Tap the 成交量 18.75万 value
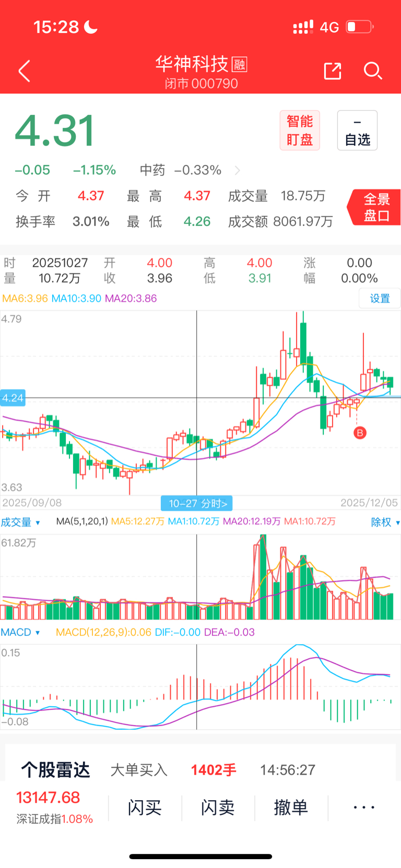The width and height of the screenshot is (401, 868). (x=303, y=196)
